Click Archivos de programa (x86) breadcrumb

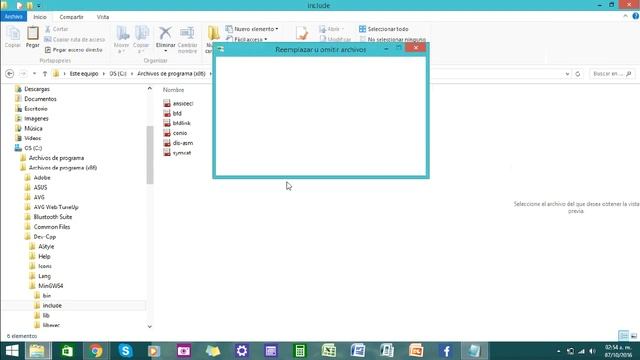pos(171,74)
